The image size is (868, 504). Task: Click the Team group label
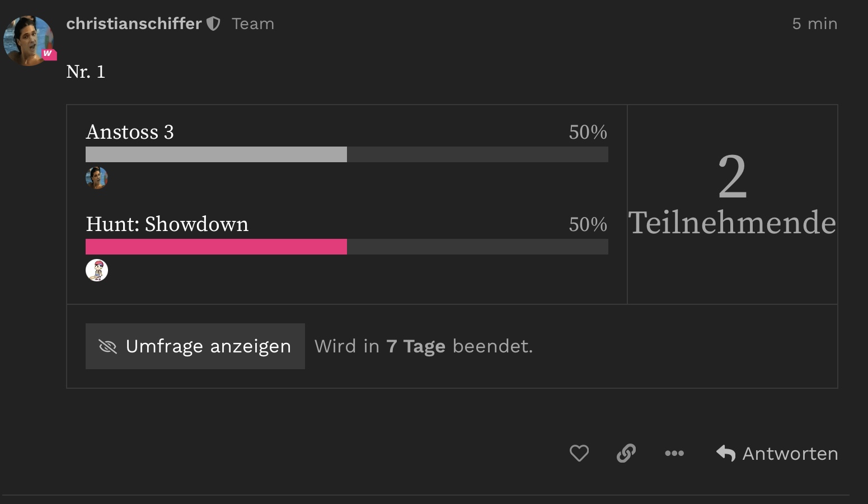253,23
